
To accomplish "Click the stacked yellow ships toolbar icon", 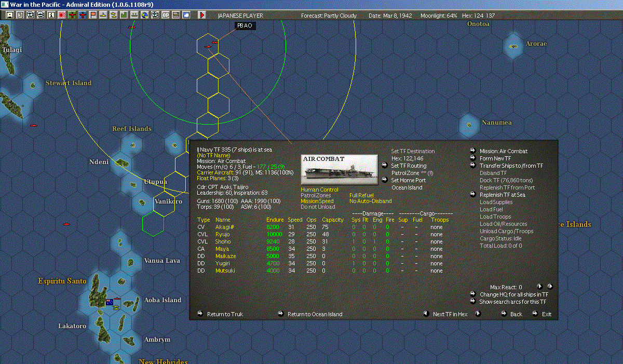I will click(x=113, y=15).
